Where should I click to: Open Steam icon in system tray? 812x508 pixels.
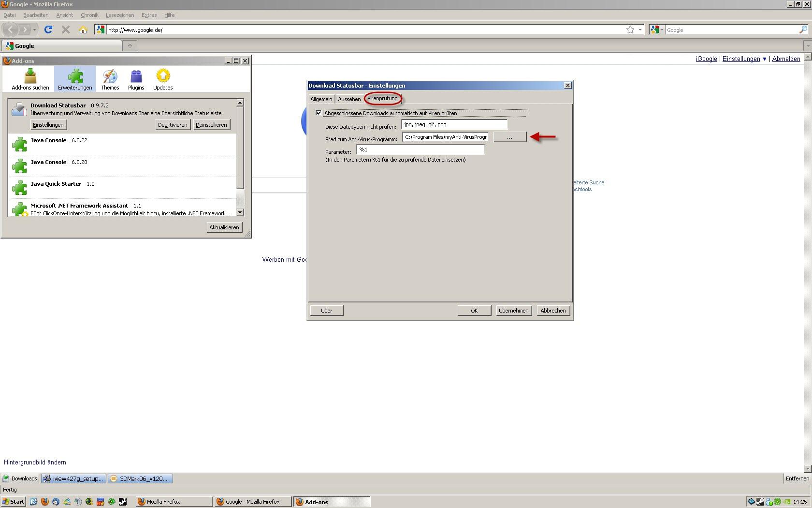760,502
